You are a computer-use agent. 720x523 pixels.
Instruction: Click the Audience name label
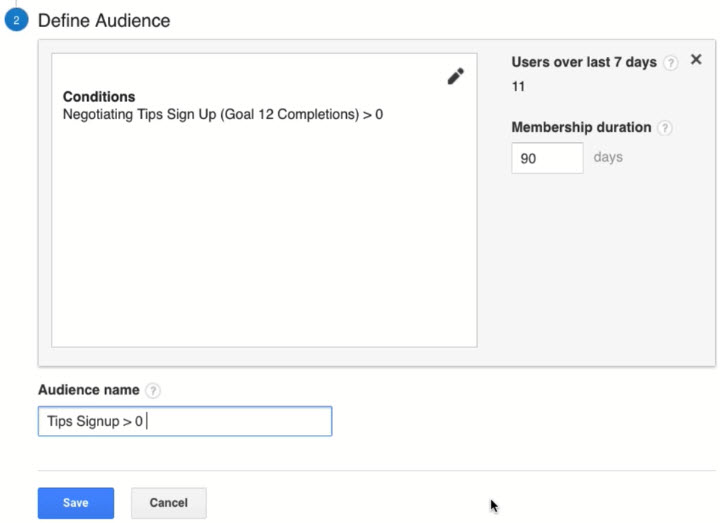click(x=89, y=390)
